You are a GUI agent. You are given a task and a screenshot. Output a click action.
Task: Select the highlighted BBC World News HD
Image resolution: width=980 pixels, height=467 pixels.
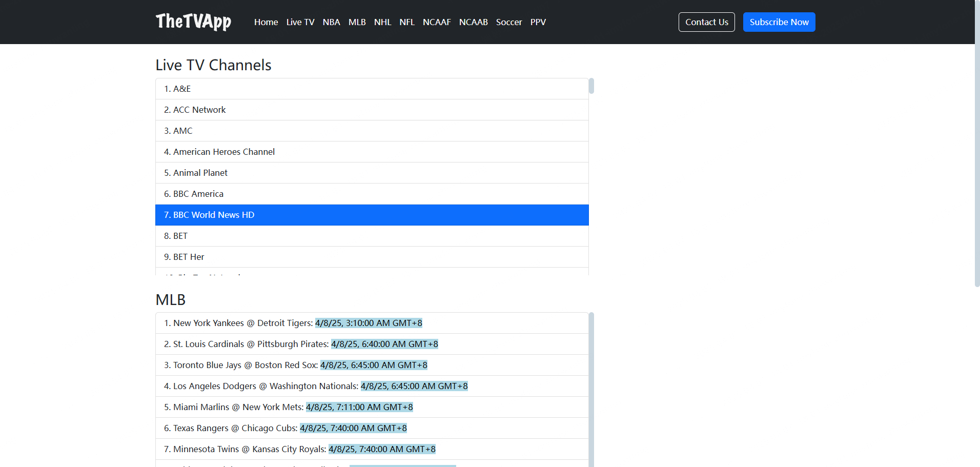[x=372, y=215]
